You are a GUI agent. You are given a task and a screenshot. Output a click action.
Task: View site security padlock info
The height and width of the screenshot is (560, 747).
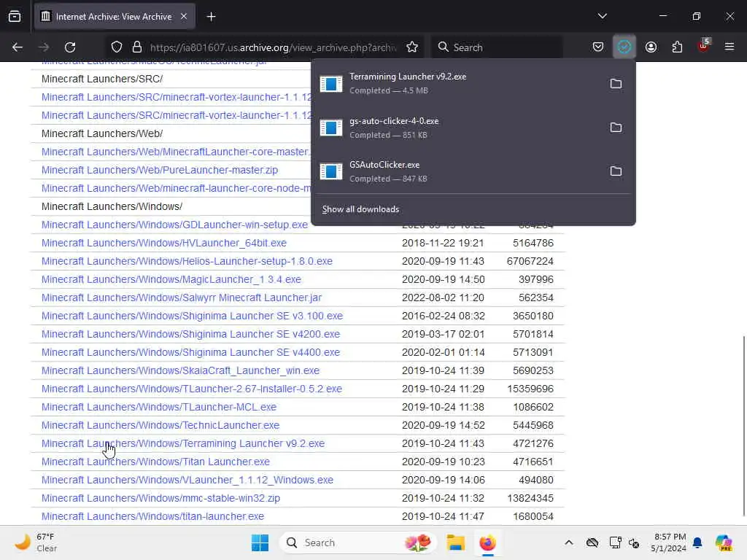(x=137, y=47)
